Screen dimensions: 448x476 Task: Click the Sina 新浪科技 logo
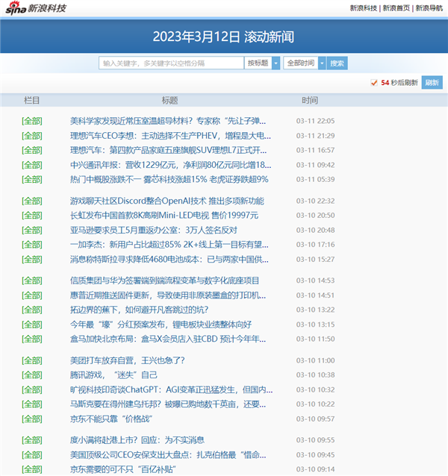(x=36, y=8)
